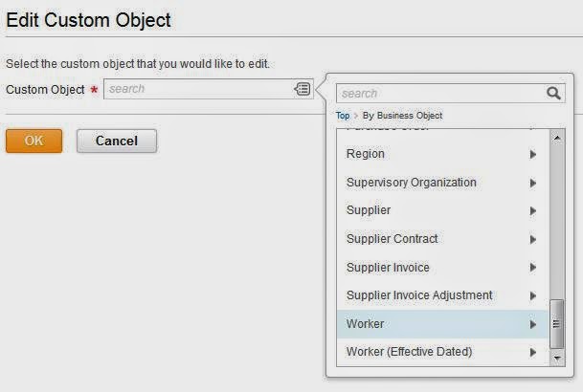Expand the Region submenu arrow
The height and width of the screenshot is (392, 583).
point(532,154)
